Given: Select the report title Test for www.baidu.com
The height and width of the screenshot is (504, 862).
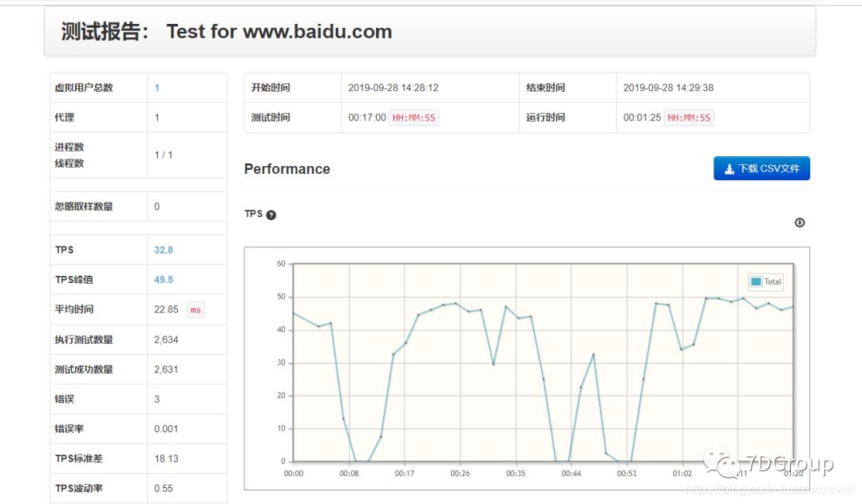Looking at the screenshot, I should pyautogui.click(x=279, y=31).
